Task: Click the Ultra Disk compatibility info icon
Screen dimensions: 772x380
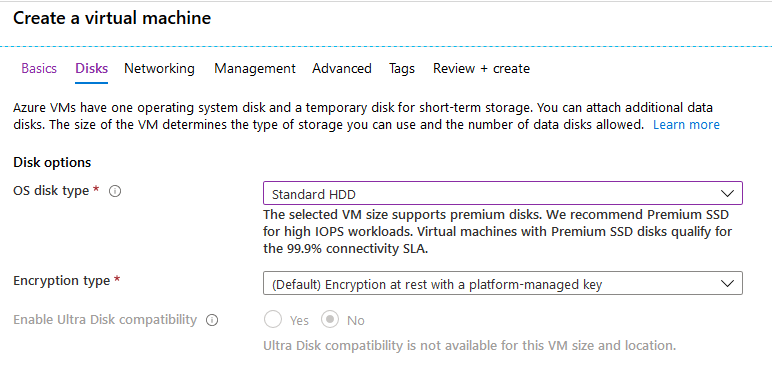Action: pyautogui.click(x=212, y=320)
